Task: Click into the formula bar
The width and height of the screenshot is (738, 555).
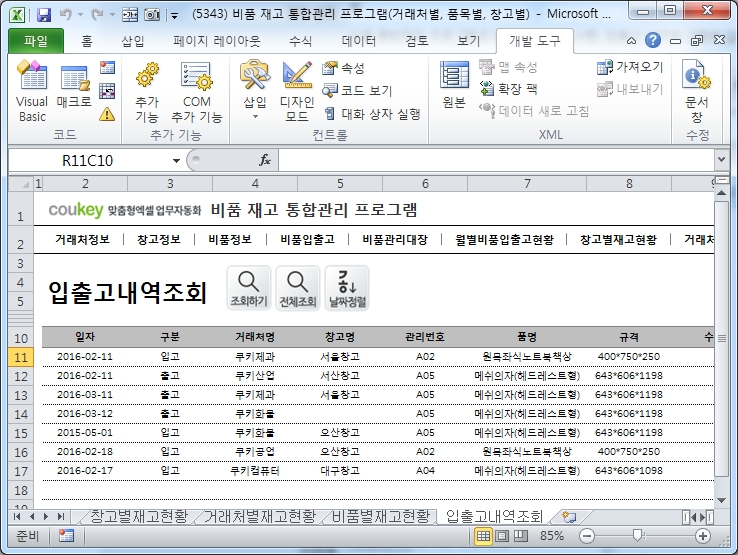Action: click(x=496, y=160)
